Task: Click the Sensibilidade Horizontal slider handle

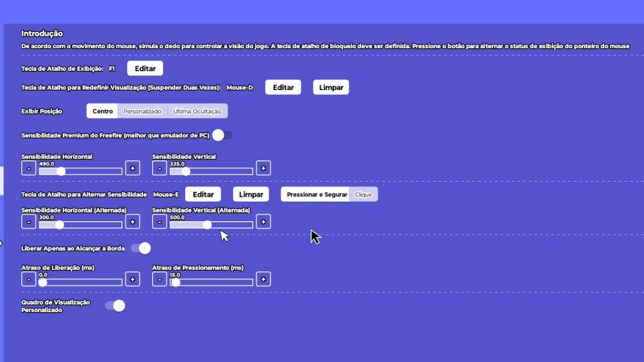Action: (61, 171)
